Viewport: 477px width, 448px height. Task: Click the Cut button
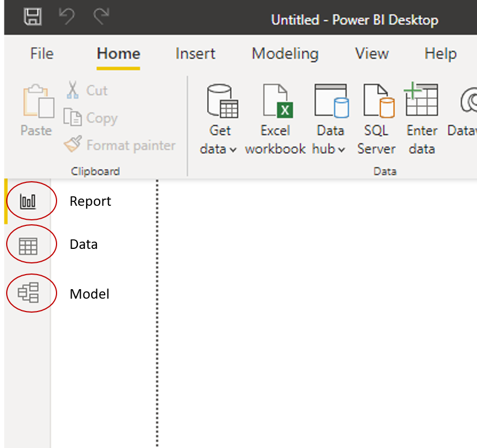(87, 90)
